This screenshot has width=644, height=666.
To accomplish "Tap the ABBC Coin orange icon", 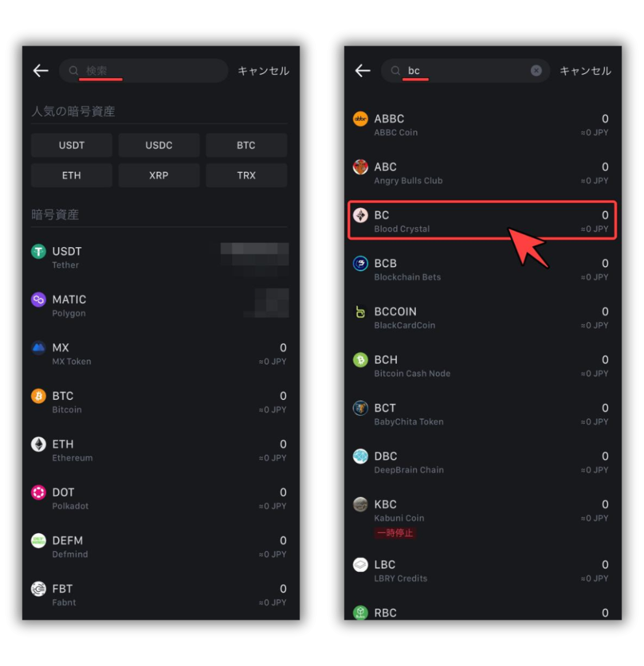I will click(x=360, y=119).
